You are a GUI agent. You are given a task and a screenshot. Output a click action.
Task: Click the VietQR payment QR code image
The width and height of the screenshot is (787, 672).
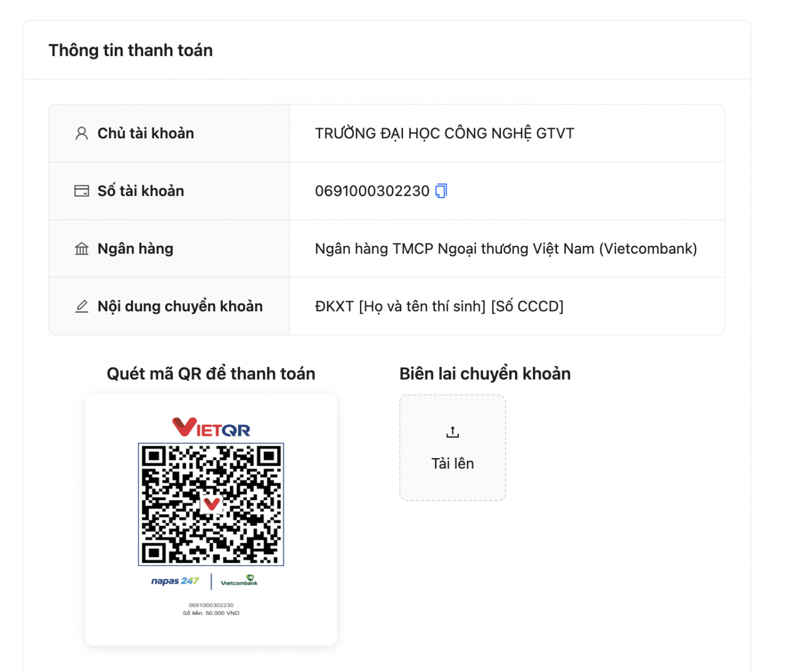211,504
